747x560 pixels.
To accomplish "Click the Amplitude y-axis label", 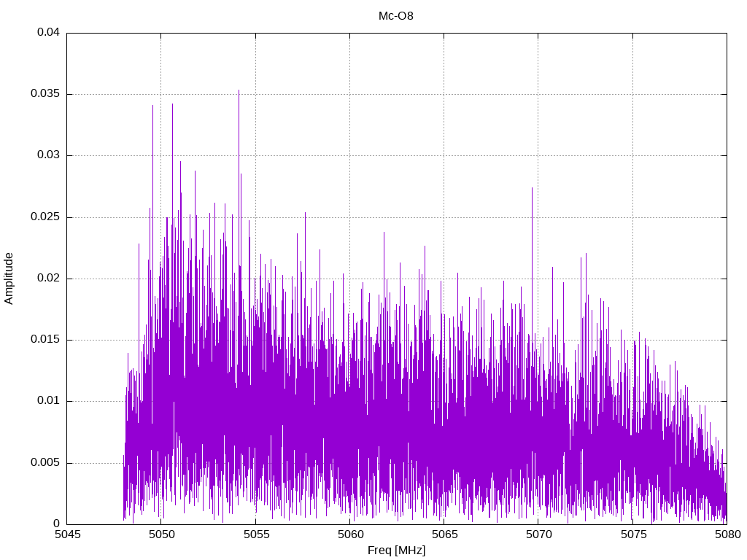I will tap(9, 278).
